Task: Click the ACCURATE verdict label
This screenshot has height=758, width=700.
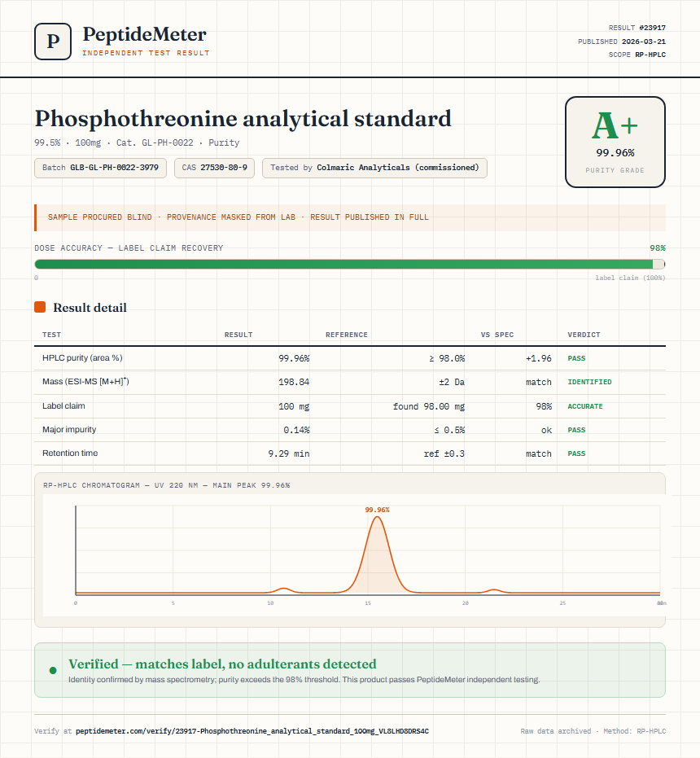Action: tap(585, 406)
